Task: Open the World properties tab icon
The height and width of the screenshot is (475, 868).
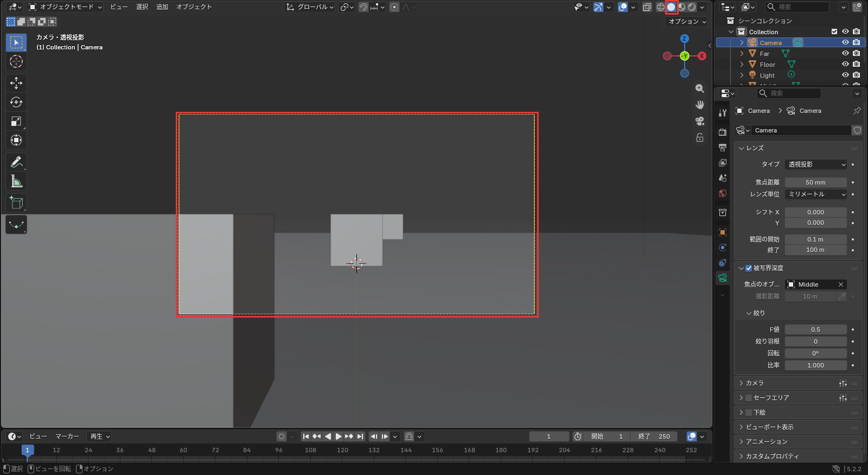Action: 723,193
